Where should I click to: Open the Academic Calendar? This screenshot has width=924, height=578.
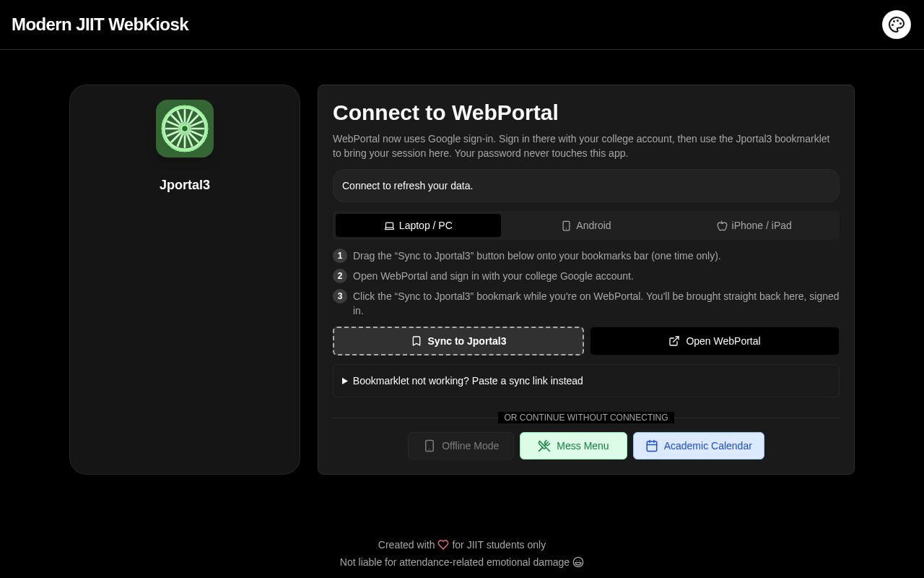(x=699, y=446)
